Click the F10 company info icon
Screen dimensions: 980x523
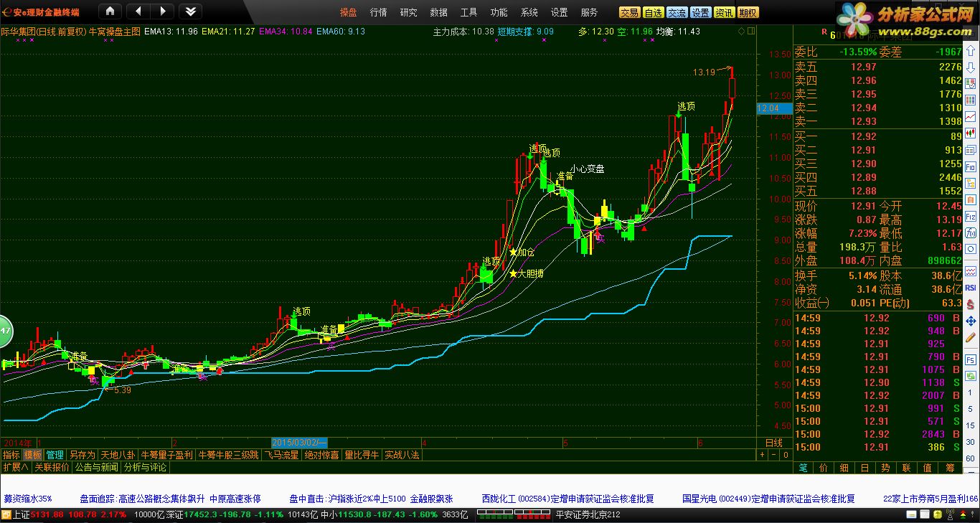click(971, 166)
